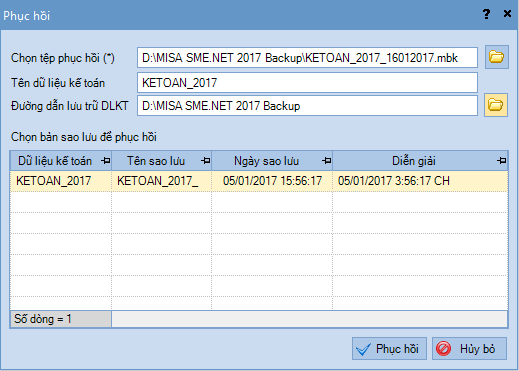Close the Phục hồi dialog
519x371 pixels.
tap(507, 14)
